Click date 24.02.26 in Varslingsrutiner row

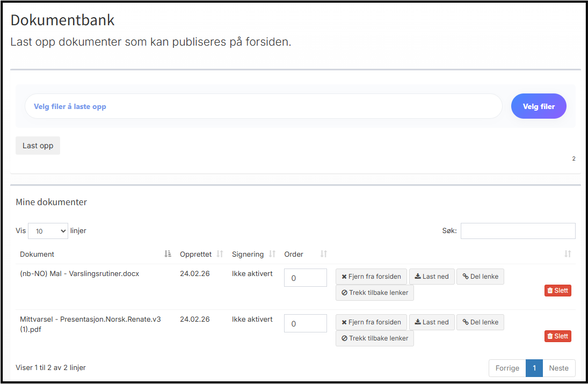[194, 274]
